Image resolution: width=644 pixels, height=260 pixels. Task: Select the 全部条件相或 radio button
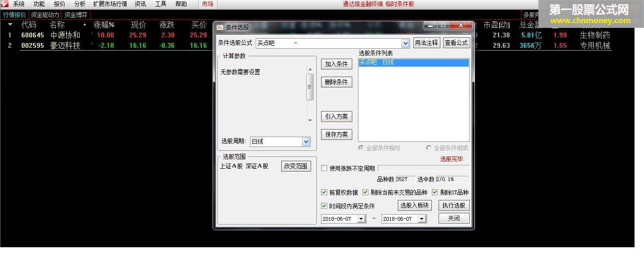tap(429, 148)
